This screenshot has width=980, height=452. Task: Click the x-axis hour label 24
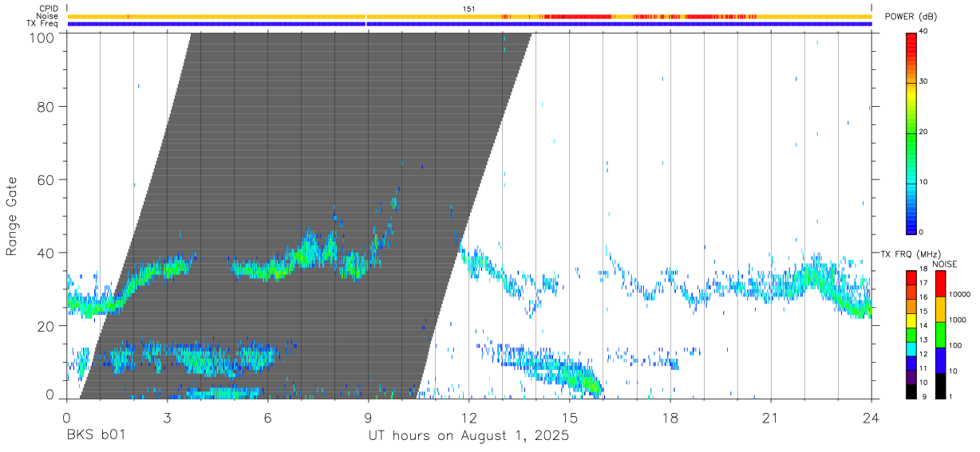point(871,418)
